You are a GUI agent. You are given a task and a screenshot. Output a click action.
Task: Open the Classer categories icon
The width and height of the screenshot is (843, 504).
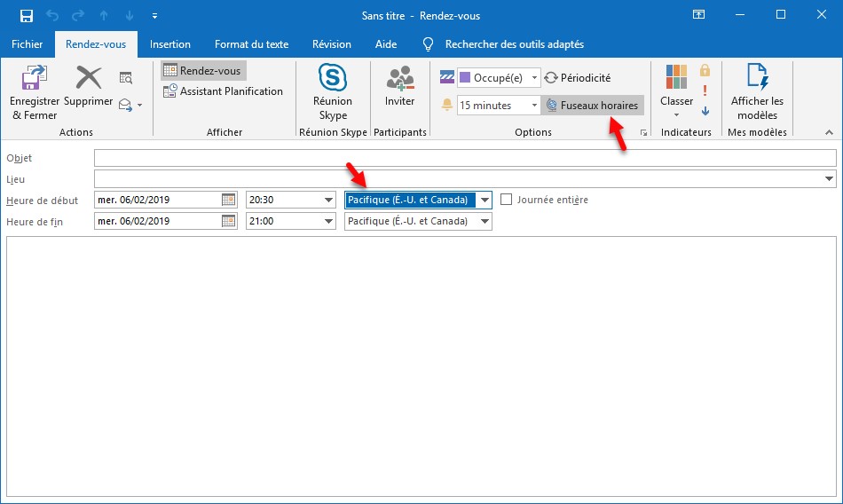pos(676,78)
